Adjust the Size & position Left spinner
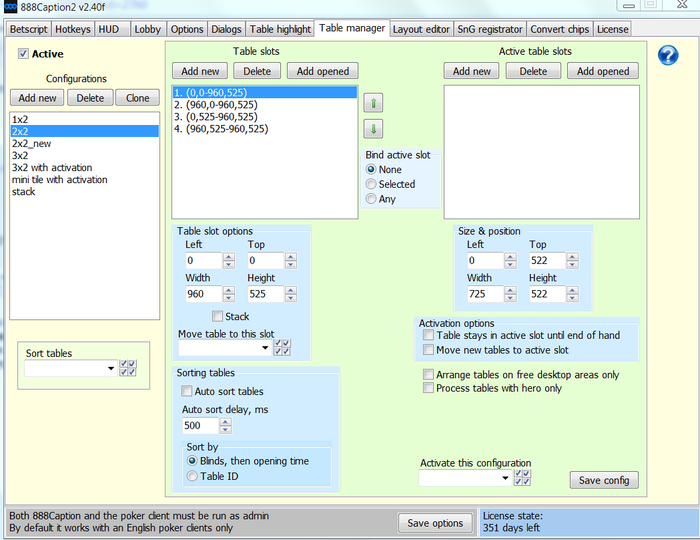Viewport: 700px width, 540px height. coord(511,261)
